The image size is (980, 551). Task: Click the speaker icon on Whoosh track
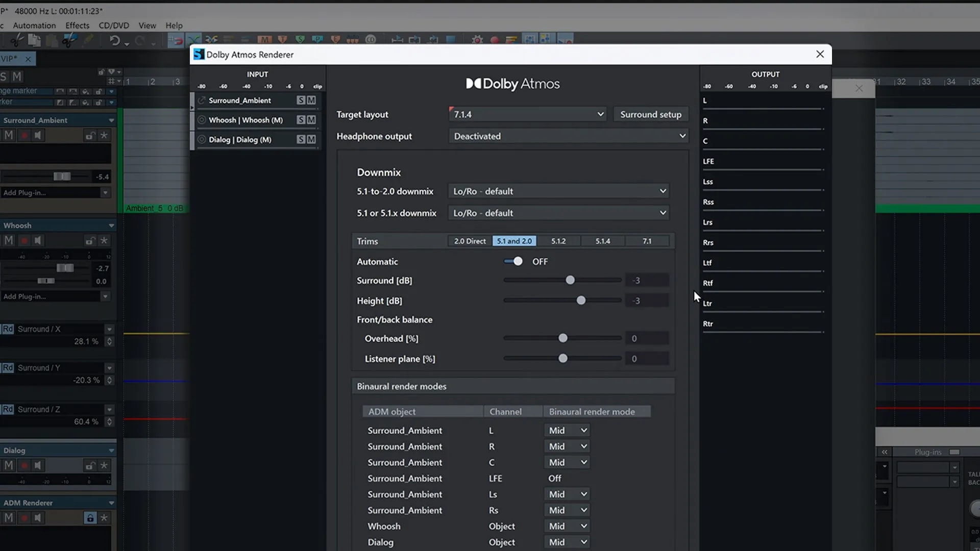point(38,240)
